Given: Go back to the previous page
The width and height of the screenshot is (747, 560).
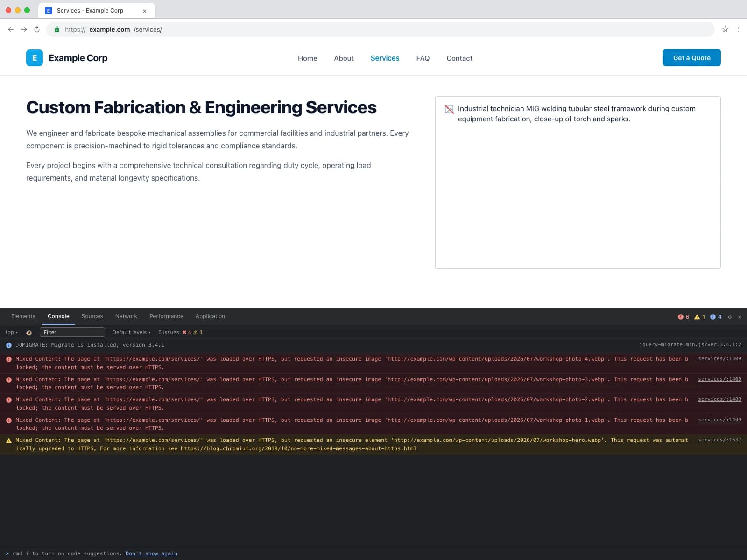Looking at the screenshot, I should pos(11,29).
